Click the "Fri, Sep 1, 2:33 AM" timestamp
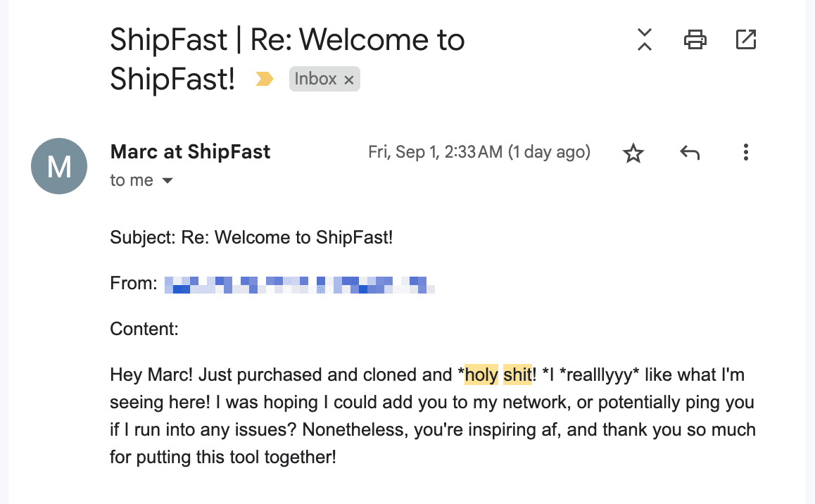The height and width of the screenshot is (504, 815). tap(479, 152)
